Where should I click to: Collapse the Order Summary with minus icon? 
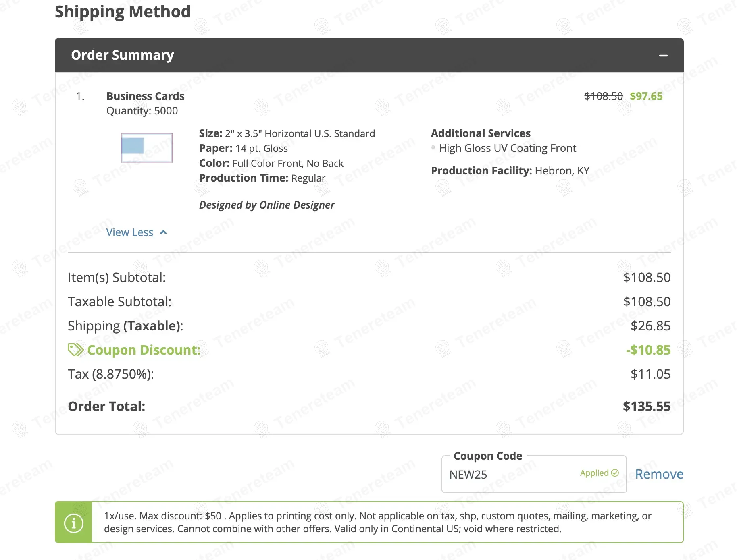coord(663,56)
